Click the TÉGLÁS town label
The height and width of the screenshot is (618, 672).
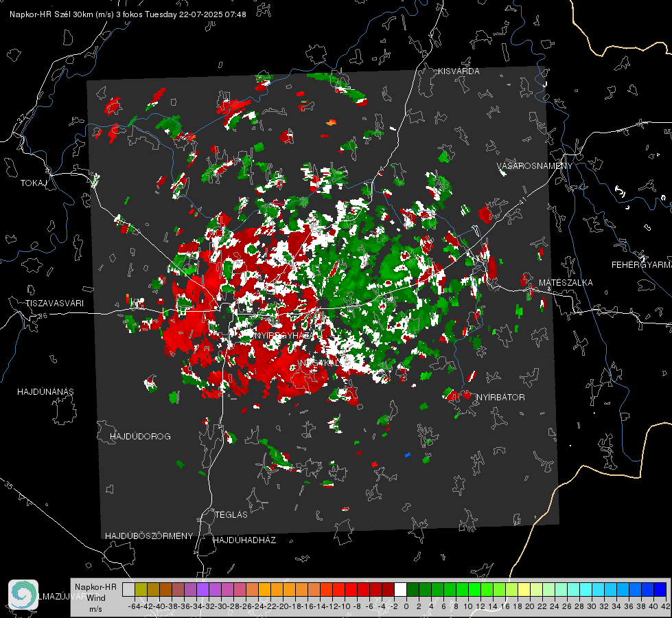(x=231, y=515)
